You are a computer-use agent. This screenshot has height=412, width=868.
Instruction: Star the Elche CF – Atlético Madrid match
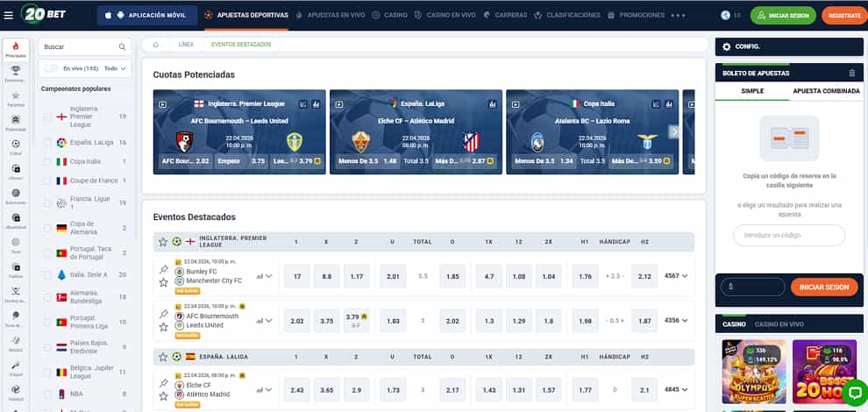[163, 396]
